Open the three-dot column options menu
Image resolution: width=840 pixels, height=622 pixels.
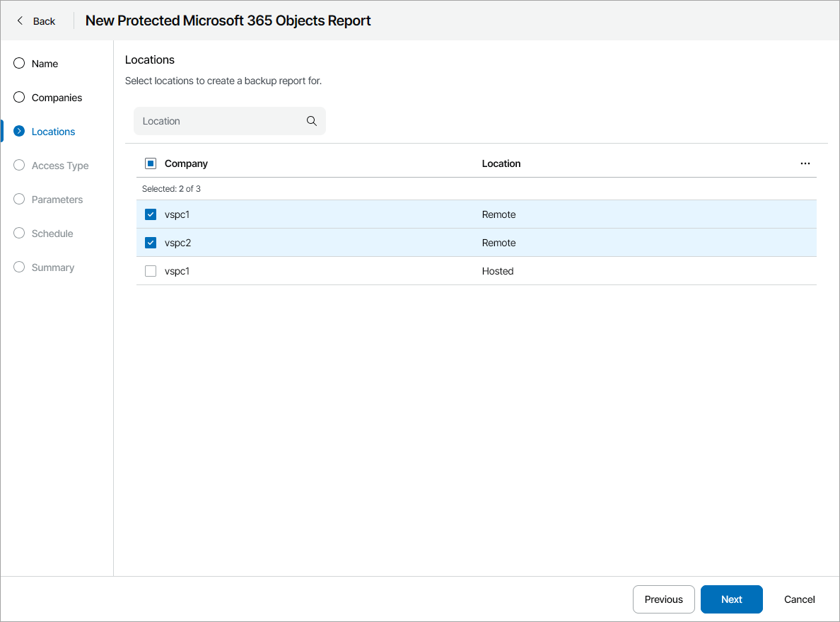coord(805,163)
